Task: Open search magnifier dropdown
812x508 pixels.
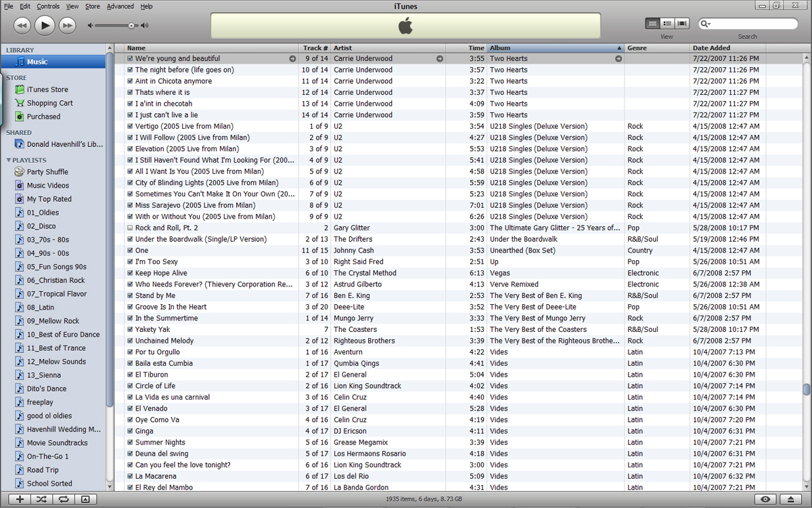Action: 705,24
